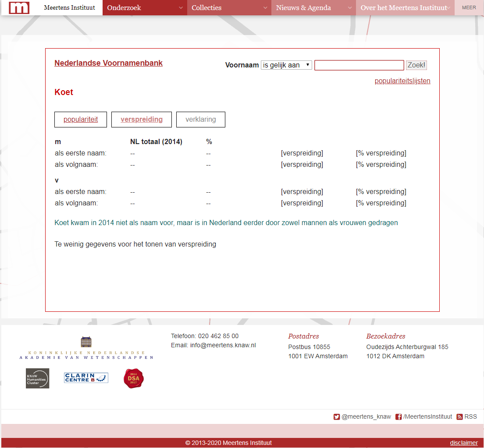Click the MEER menu item
This screenshot has height=448, width=484.
pos(469,8)
